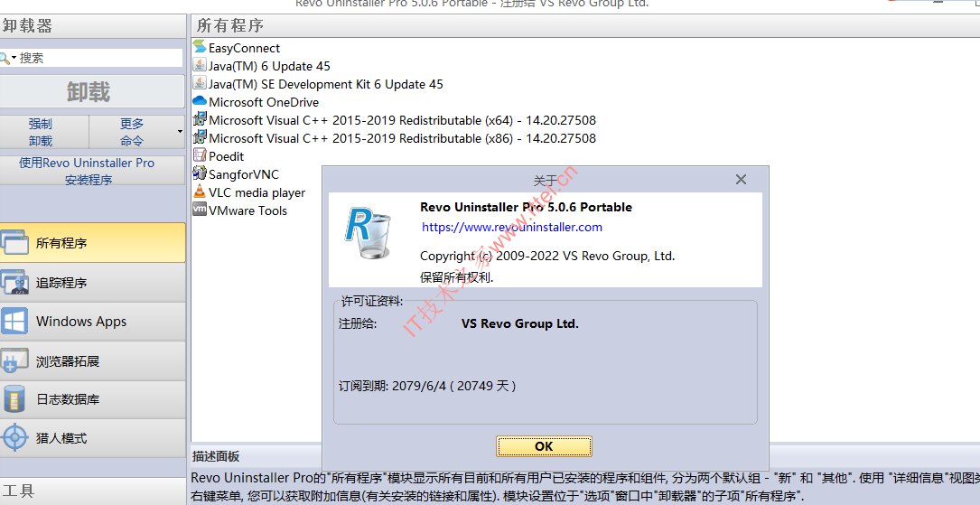Click the 浏览器拓展 sidebar icon
Viewport: 980px width, 505px height.
tap(14, 360)
